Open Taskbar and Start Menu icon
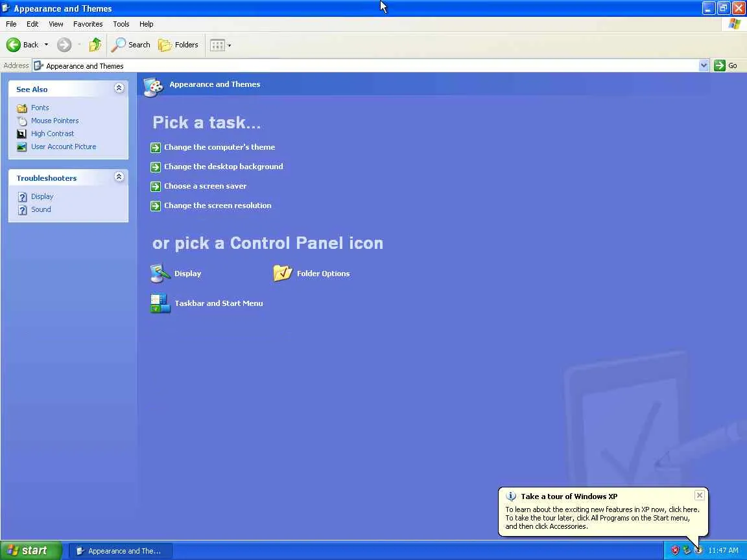Image resolution: width=747 pixels, height=560 pixels. tap(160, 303)
